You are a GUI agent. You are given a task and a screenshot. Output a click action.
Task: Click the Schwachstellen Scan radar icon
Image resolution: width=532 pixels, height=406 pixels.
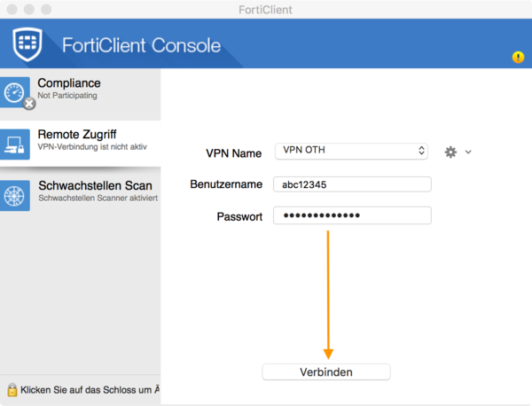tap(16, 193)
